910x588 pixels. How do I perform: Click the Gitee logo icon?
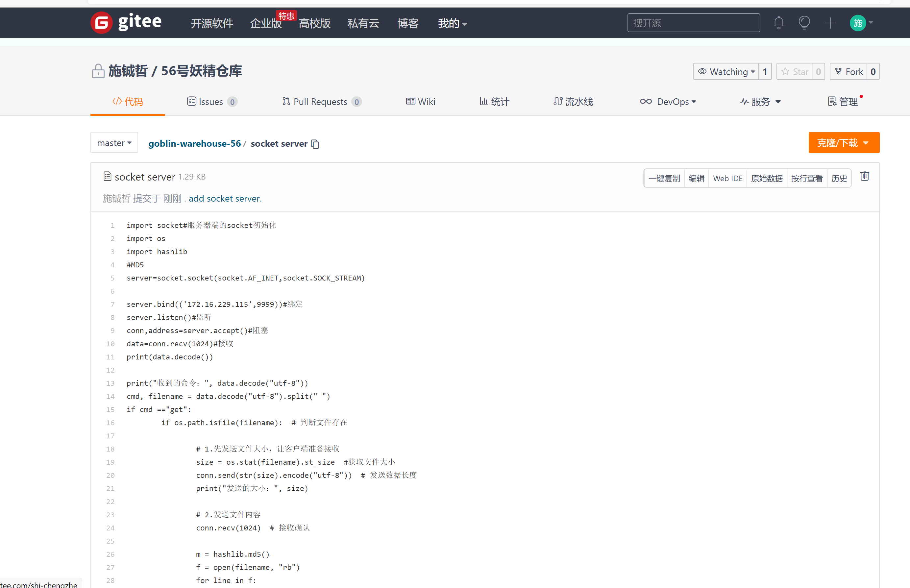(x=101, y=23)
